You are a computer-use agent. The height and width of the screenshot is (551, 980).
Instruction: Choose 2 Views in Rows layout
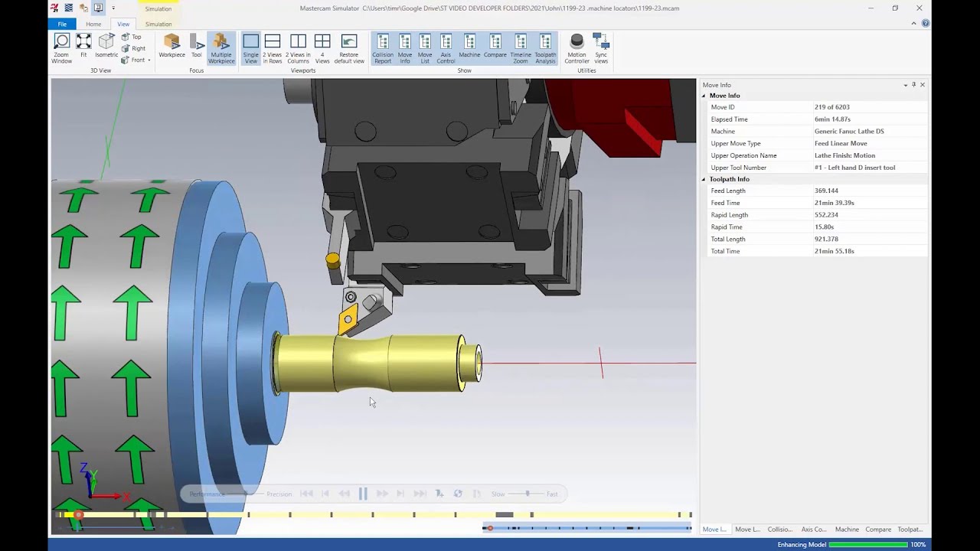273,48
